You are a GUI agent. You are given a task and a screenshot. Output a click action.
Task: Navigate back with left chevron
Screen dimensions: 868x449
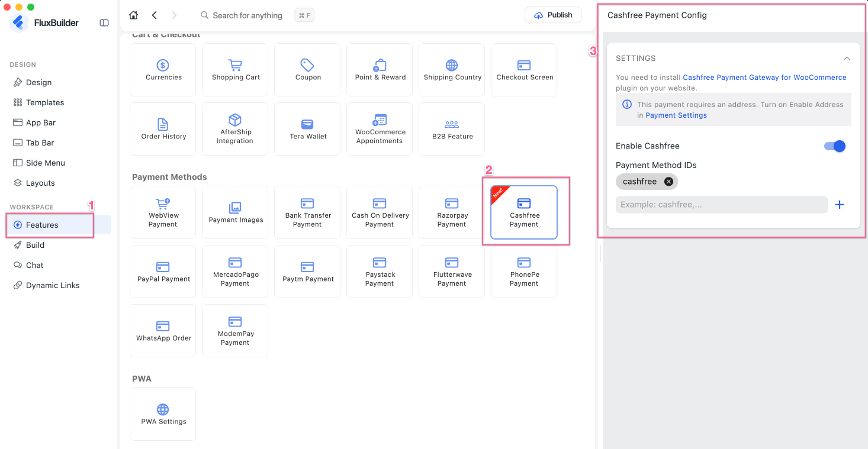point(154,15)
